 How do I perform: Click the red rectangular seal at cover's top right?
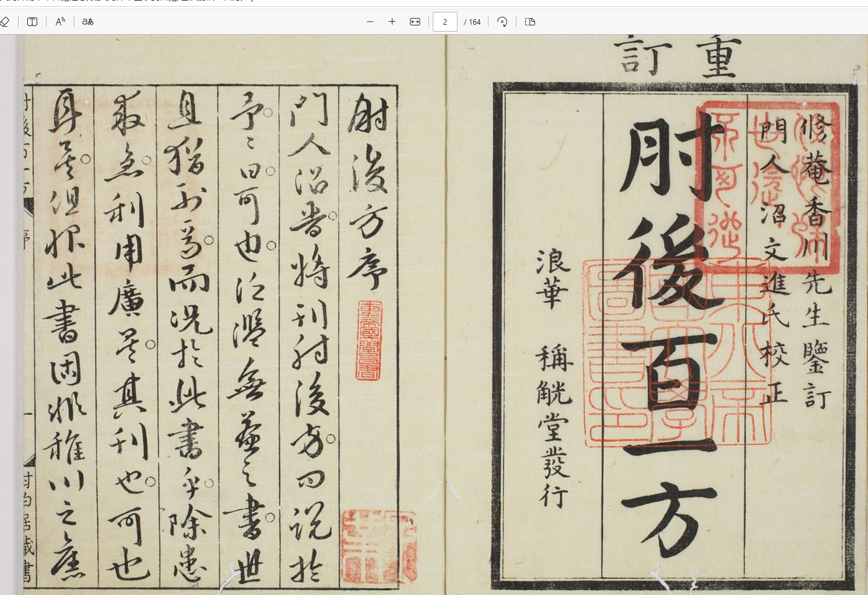pyautogui.click(x=769, y=186)
